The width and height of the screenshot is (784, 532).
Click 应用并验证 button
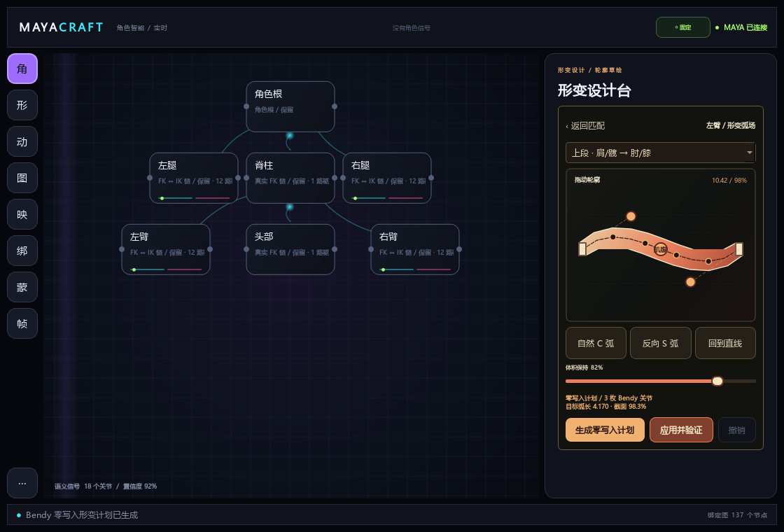tap(681, 430)
